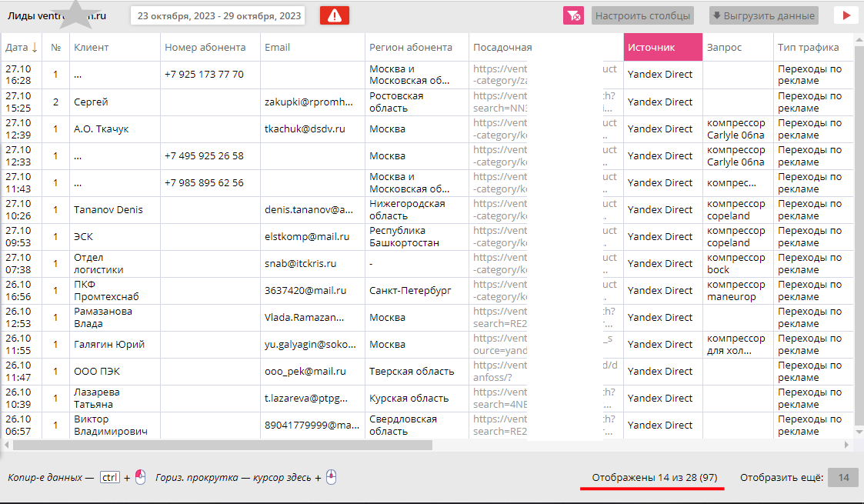The image size is (864, 504).
Task: Click the Посадочная column header
Action: (x=546, y=48)
